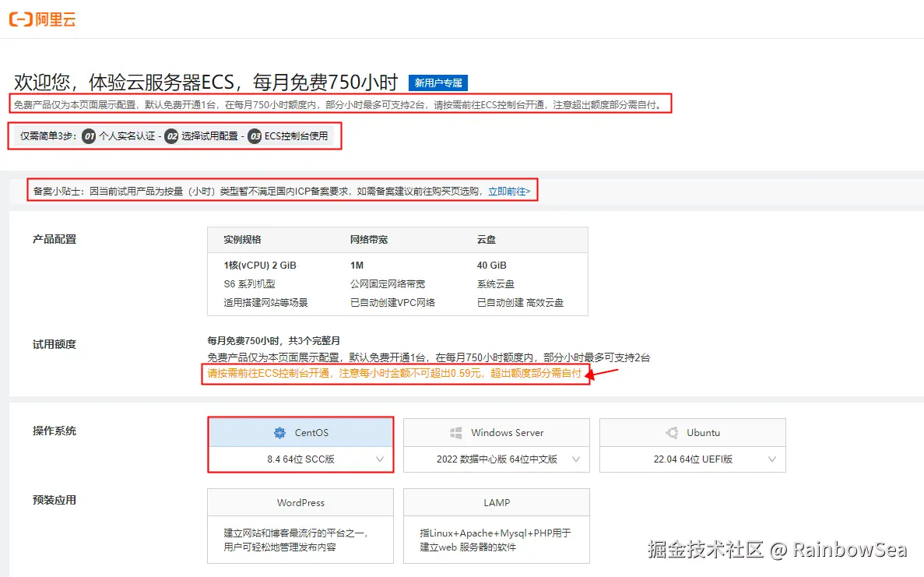Open the Ubuntu 22.04 64位 UEFI版 version dropdown
Image resolution: width=924 pixels, height=577 pixels.
click(693, 459)
